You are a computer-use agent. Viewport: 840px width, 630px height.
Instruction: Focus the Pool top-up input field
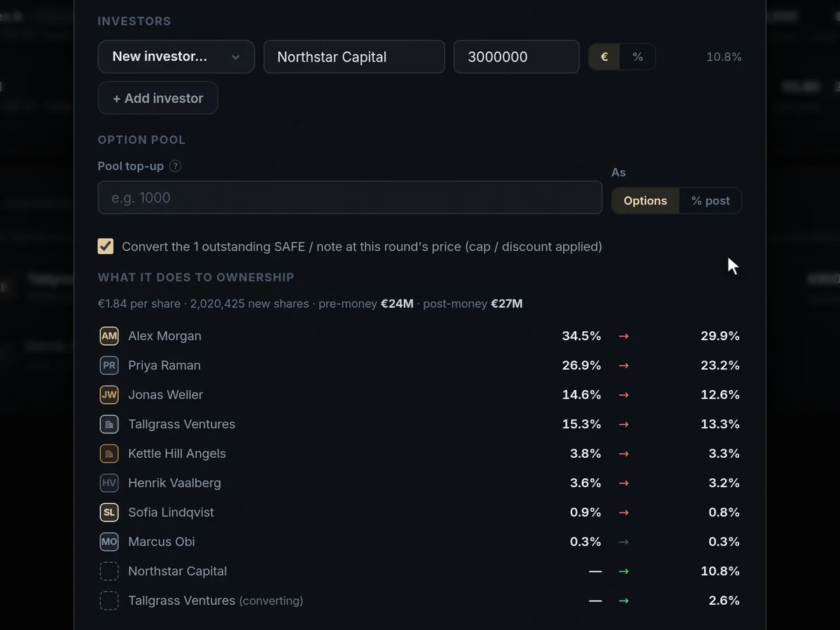[350, 197]
